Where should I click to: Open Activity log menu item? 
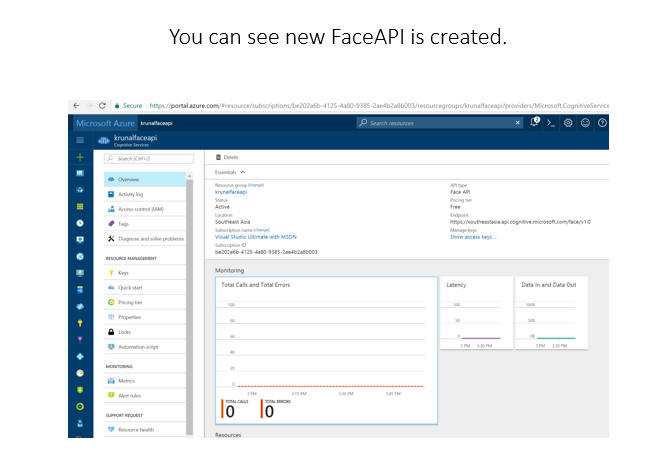click(x=131, y=194)
